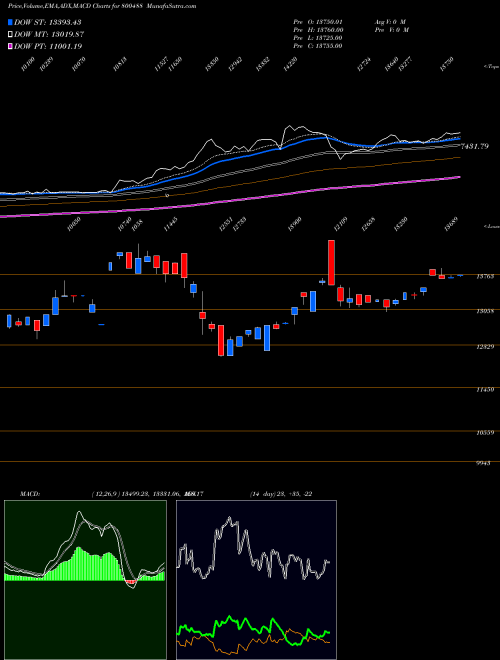The width and height of the screenshot is (500, 660).
Task: Select the DOW PT value text
Action: click(x=65, y=46)
